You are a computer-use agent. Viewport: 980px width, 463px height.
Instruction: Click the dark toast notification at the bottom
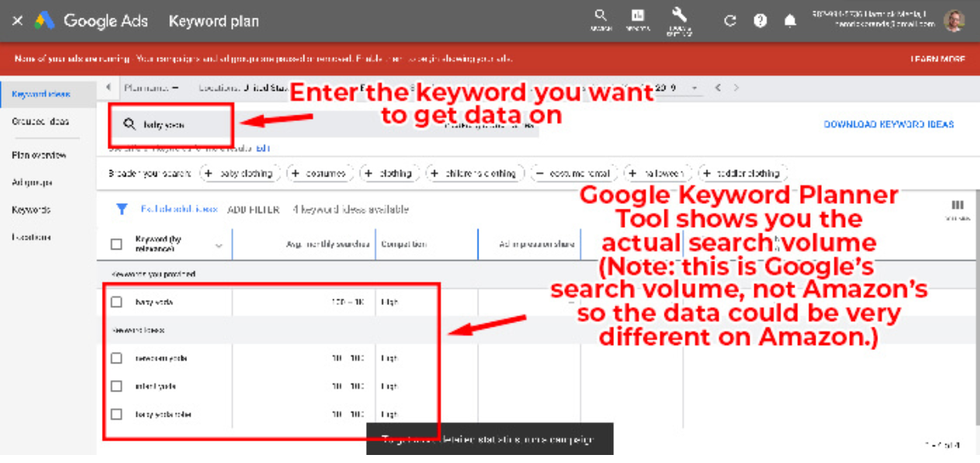tap(490, 439)
